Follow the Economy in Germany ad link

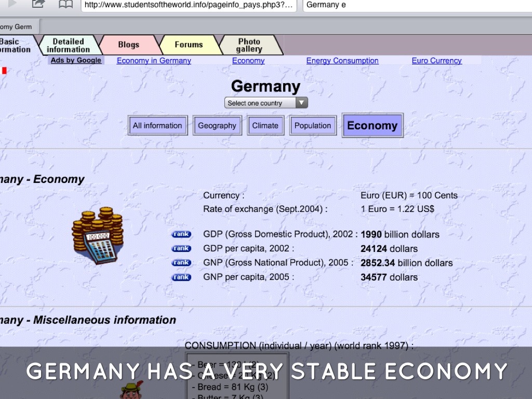click(154, 61)
